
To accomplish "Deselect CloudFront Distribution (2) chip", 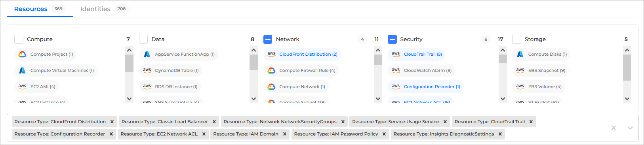I will click(x=302, y=54).
